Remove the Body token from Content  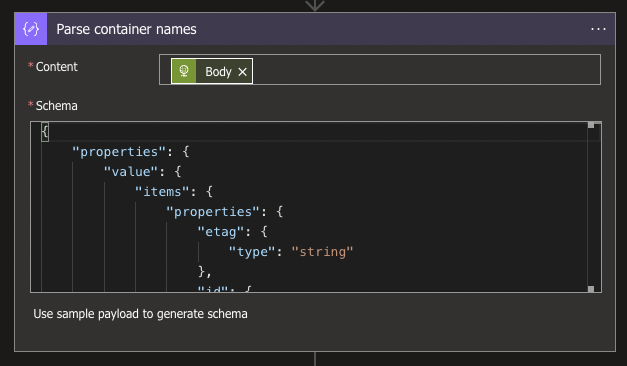pyautogui.click(x=242, y=72)
